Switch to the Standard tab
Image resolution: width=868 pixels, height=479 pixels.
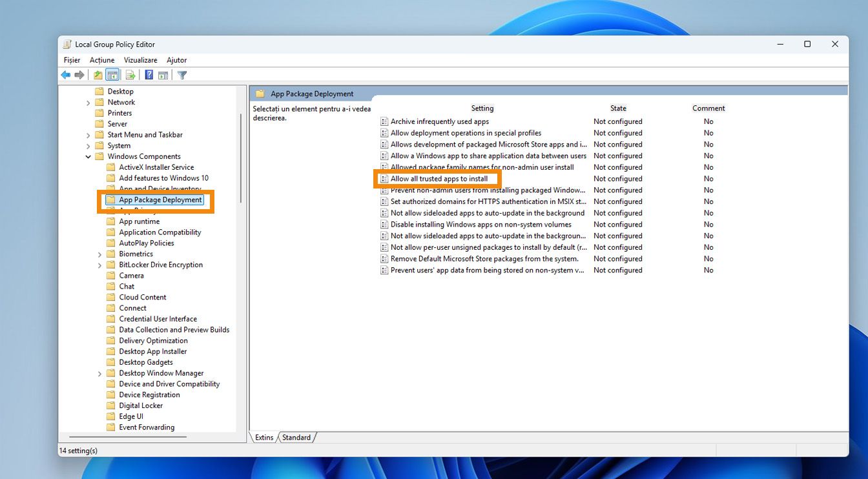coord(296,438)
